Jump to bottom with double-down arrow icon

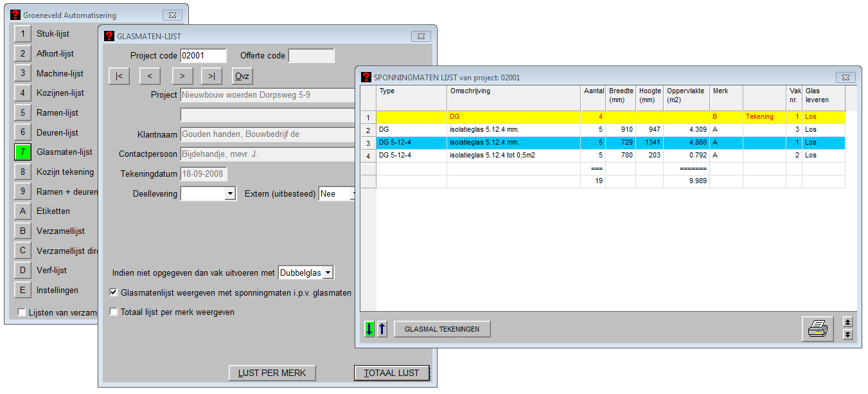[x=847, y=334]
